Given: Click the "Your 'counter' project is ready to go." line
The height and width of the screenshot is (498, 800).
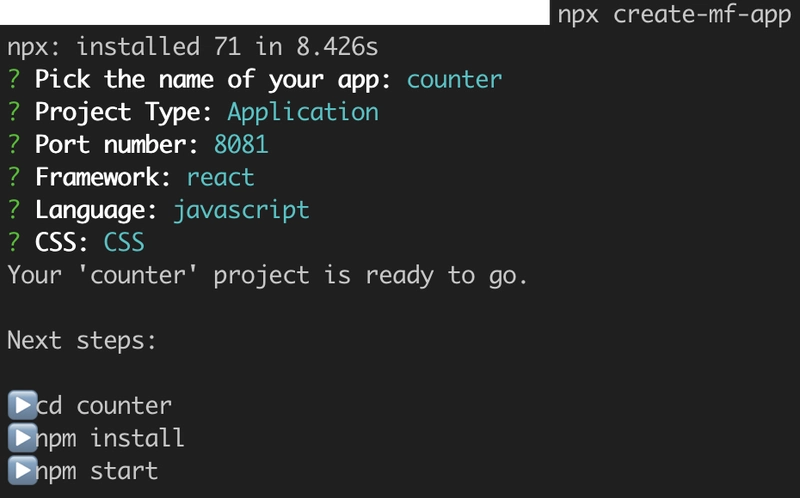Looking at the screenshot, I should pyautogui.click(x=267, y=276).
